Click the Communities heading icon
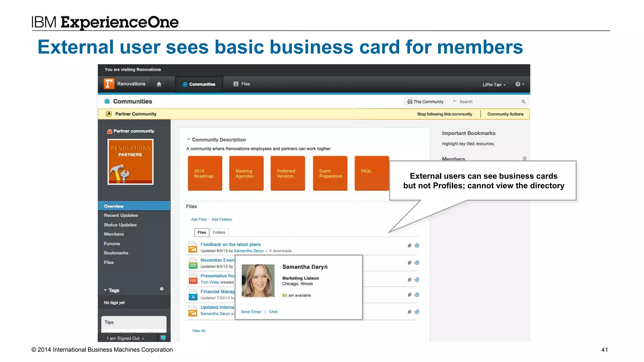644x362 pixels. pos(107,101)
